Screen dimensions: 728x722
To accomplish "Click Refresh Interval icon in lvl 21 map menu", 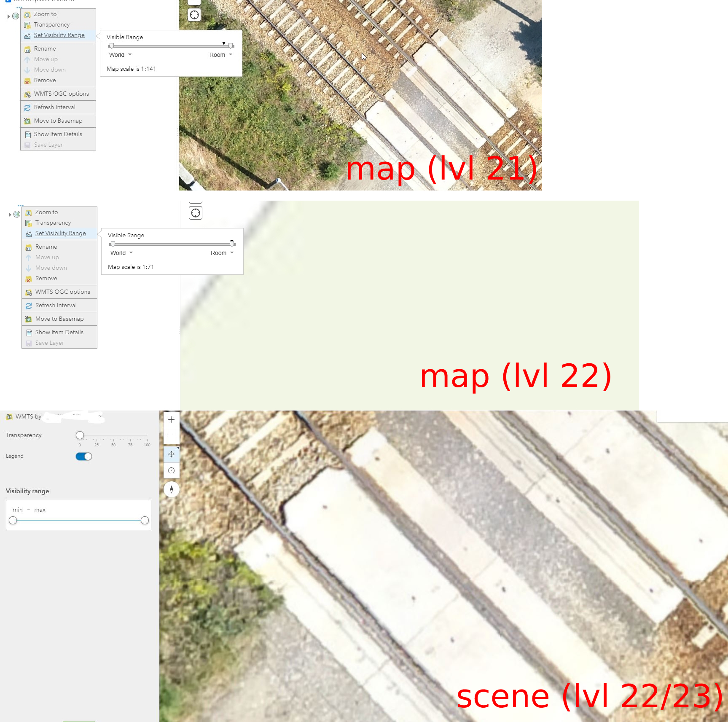I will 27,108.
